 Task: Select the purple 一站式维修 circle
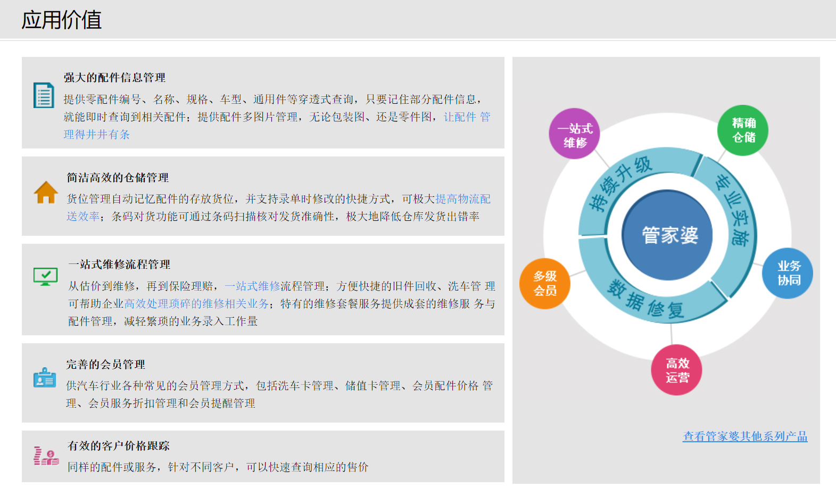575,134
